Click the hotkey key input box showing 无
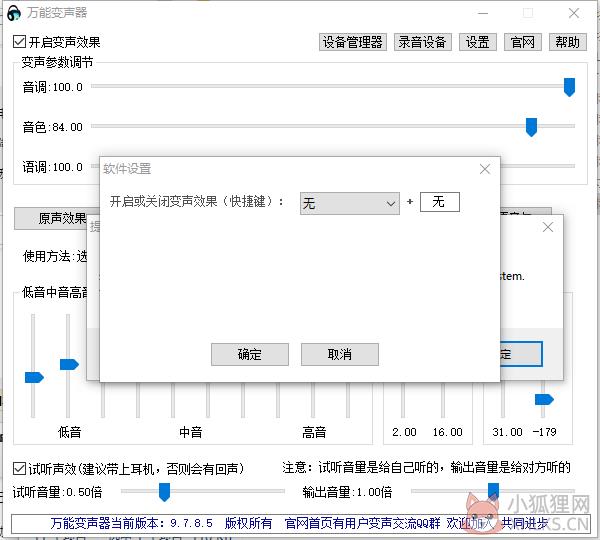The image size is (600, 540). (x=440, y=202)
